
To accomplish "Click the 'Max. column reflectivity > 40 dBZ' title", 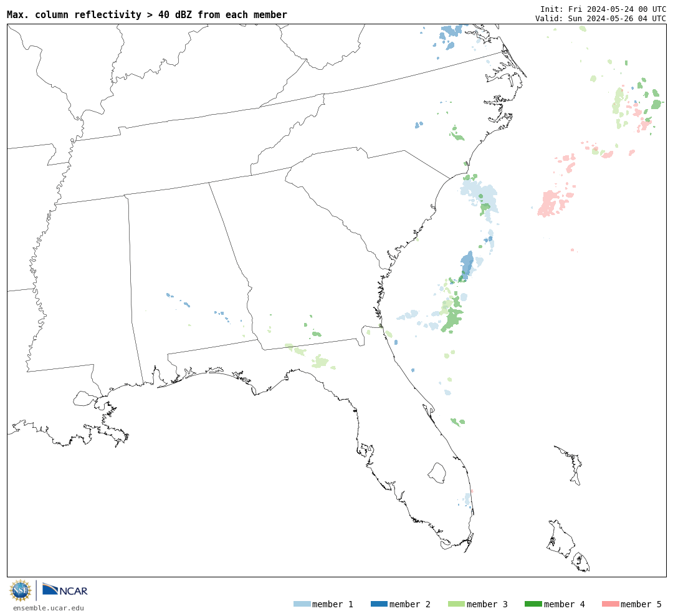I will coord(147,15).
